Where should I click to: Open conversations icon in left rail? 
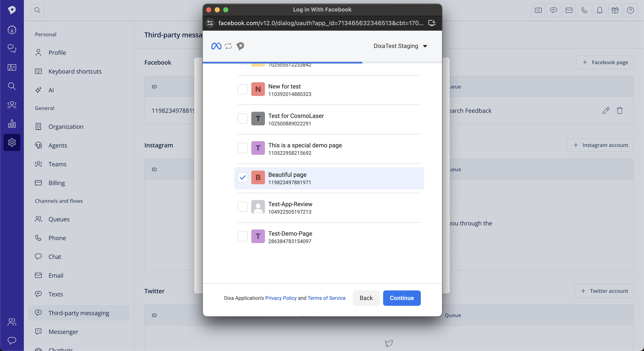[12, 49]
